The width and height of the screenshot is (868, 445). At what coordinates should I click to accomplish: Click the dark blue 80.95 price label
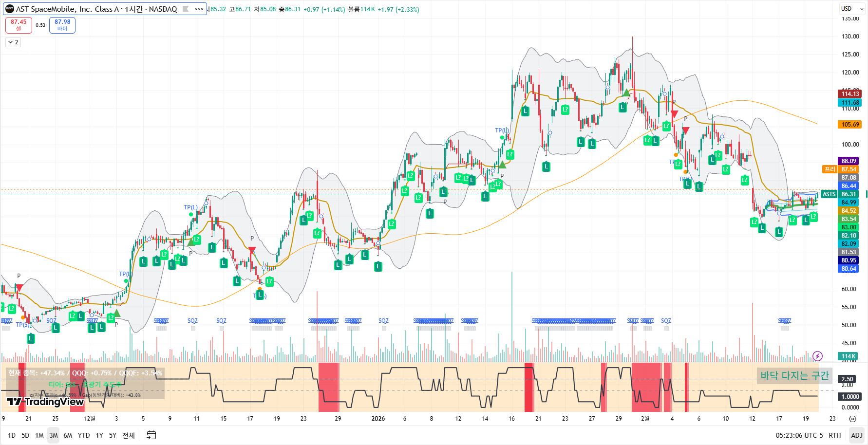click(849, 260)
